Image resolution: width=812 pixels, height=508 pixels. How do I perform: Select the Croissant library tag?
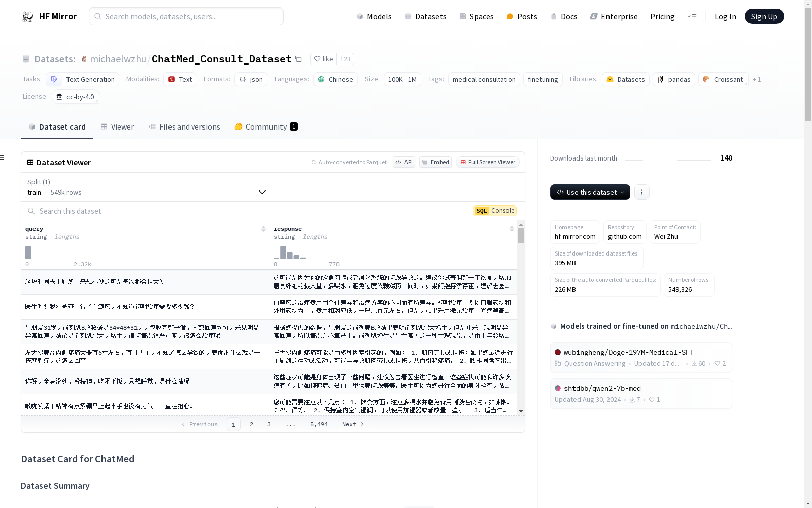tap(723, 79)
